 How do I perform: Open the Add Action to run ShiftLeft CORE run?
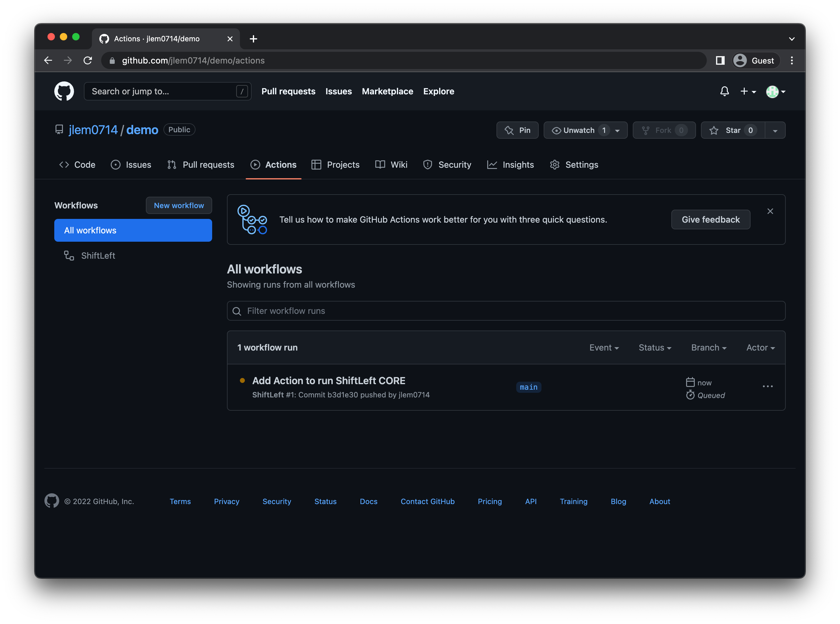click(x=329, y=380)
